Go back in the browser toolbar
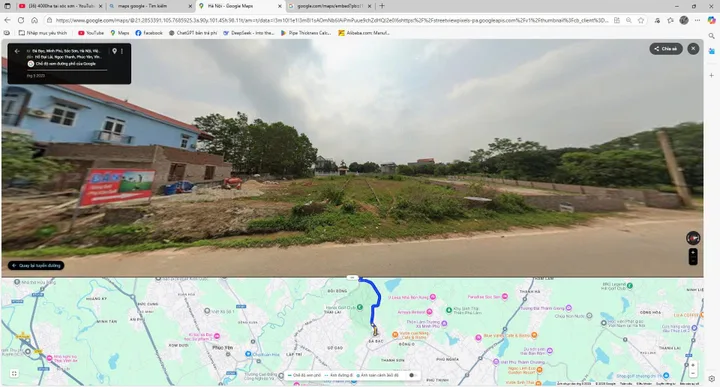Viewport: 720px width, 387px height. (x=7, y=20)
